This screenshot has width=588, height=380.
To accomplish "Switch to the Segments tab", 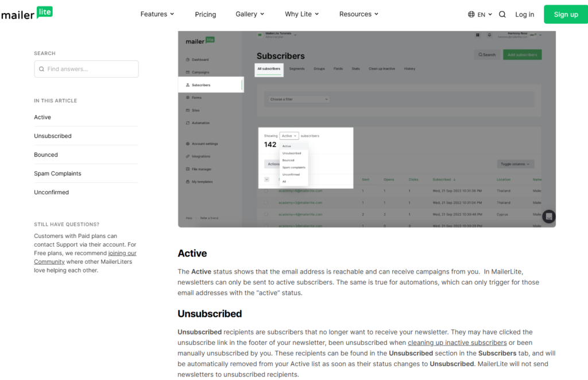I will coord(297,69).
